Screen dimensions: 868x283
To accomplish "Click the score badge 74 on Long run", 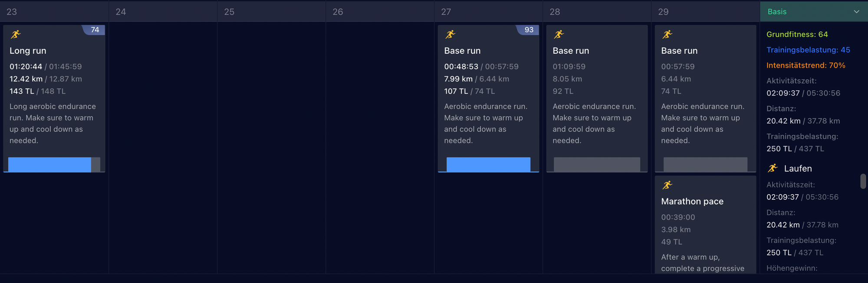I will tap(95, 30).
